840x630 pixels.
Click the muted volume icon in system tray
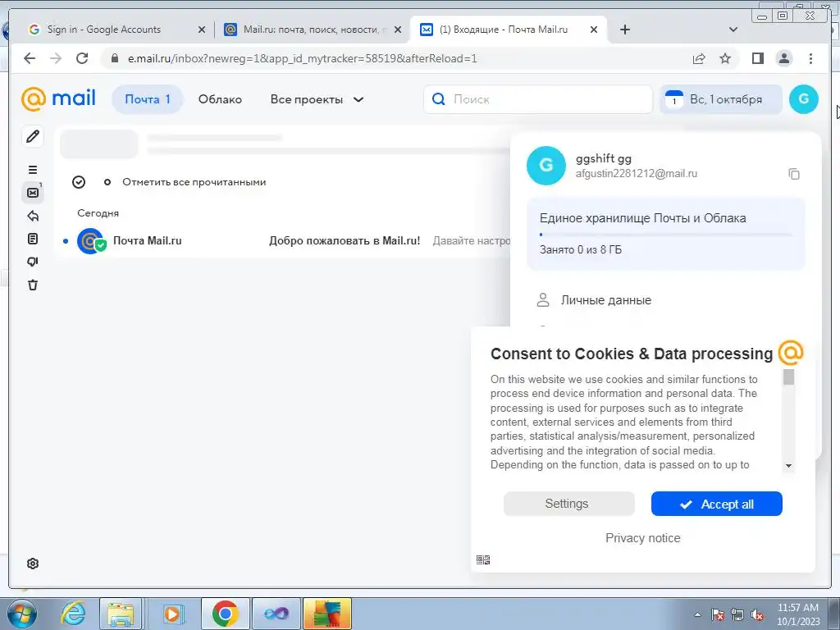757,615
